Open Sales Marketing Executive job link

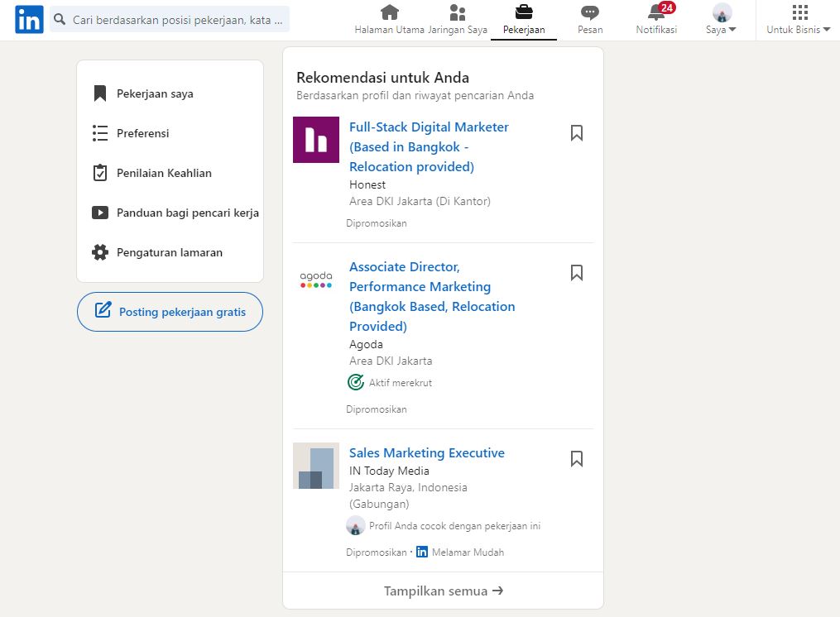click(x=427, y=453)
